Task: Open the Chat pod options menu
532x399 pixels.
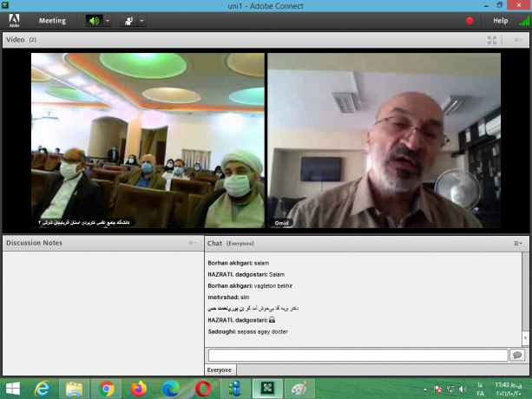Action: click(518, 243)
